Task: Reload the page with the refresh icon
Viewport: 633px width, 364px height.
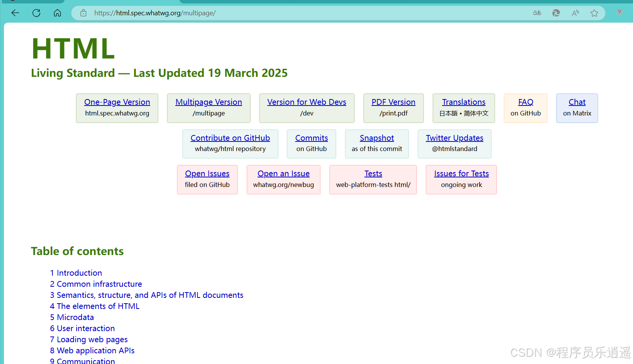Action: click(x=36, y=13)
